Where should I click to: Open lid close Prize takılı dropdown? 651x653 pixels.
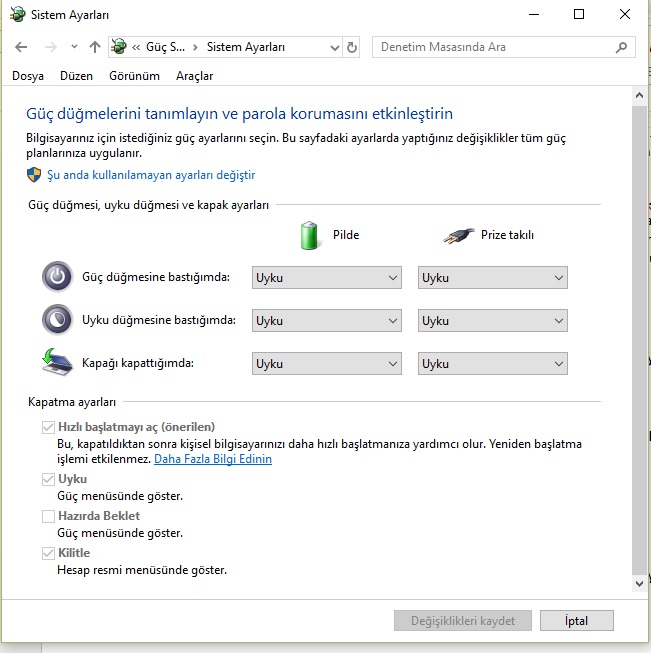tap(493, 364)
